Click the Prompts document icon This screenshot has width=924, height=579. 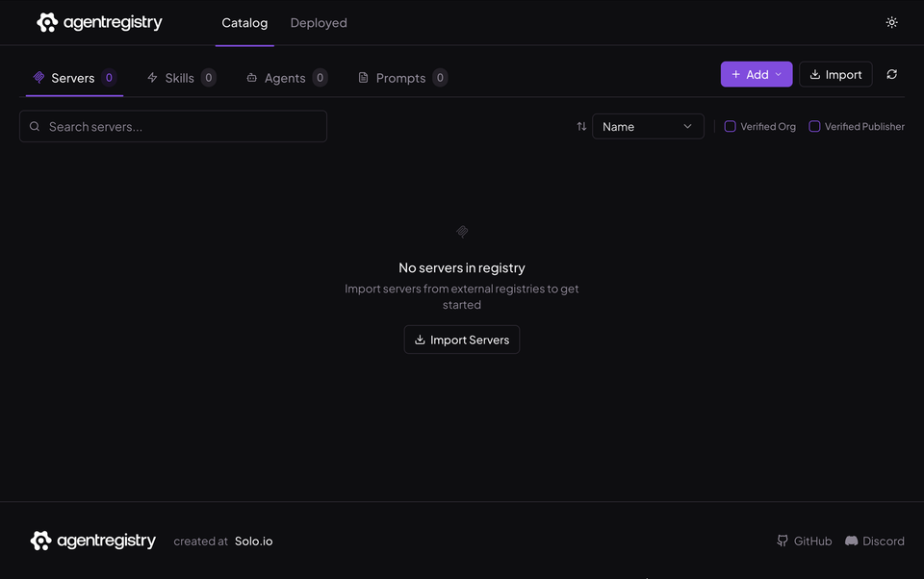tap(363, 77)
